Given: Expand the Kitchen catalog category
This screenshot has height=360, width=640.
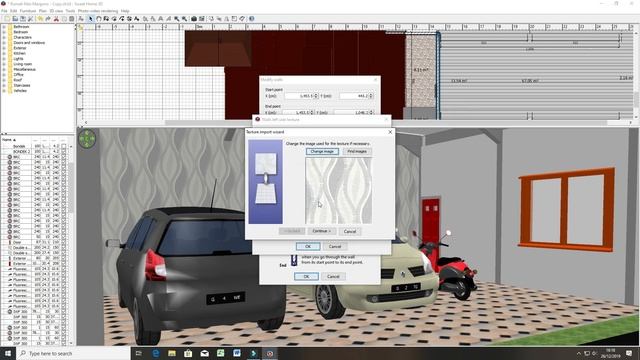Looking at the screenshot, I should (4, 53).
